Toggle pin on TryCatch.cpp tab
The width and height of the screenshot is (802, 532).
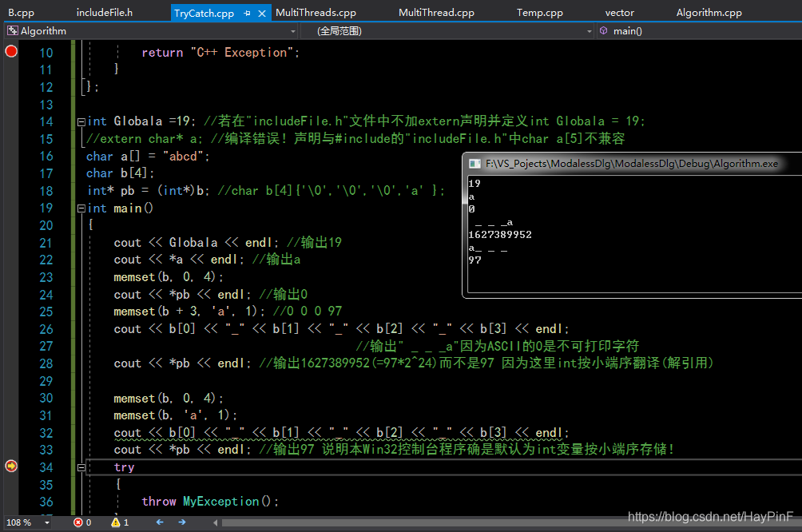point(247,14)
